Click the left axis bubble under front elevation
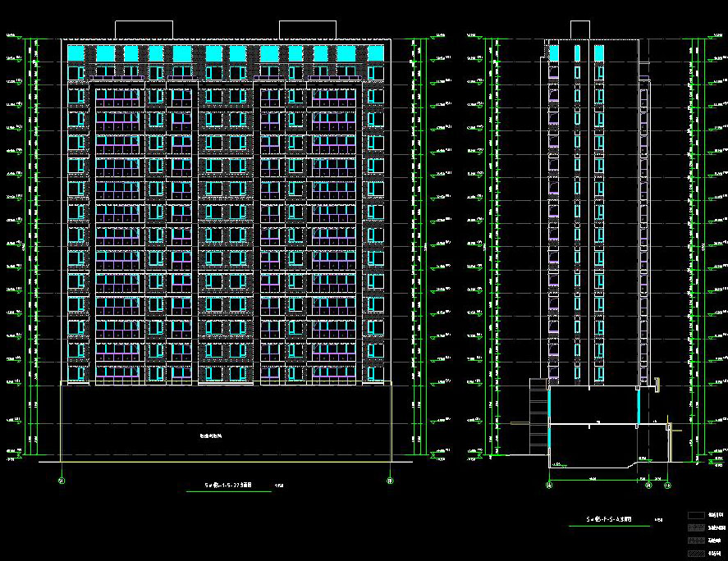This screenshot has width=728, height=561. pyautogui.click(x=62, y=481)
